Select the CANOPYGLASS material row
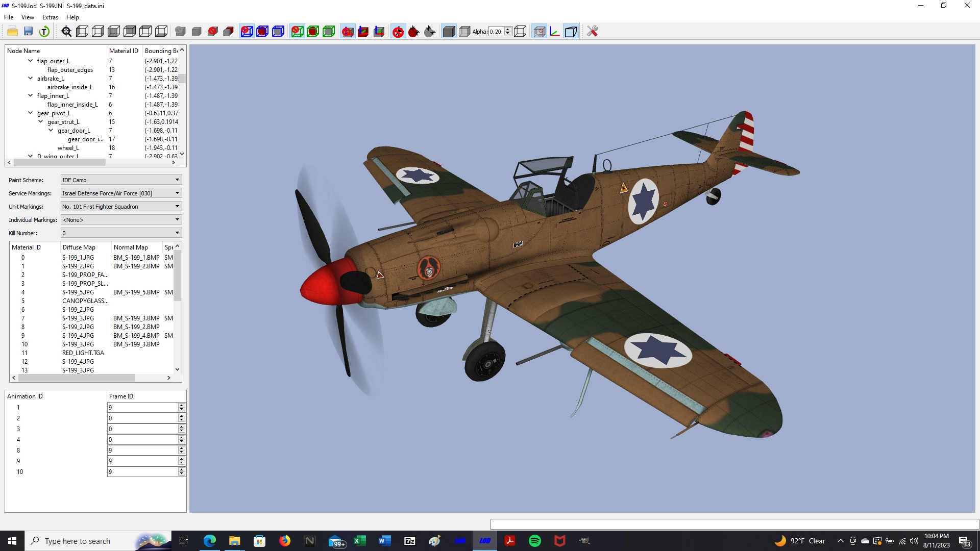 coord(85,301)
